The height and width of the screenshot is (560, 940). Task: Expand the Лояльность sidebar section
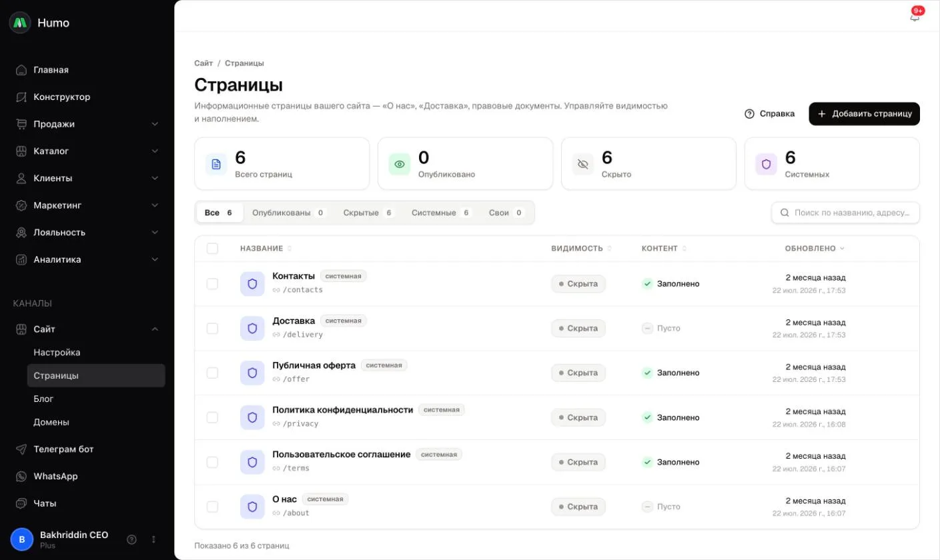(x=89, y=233)
